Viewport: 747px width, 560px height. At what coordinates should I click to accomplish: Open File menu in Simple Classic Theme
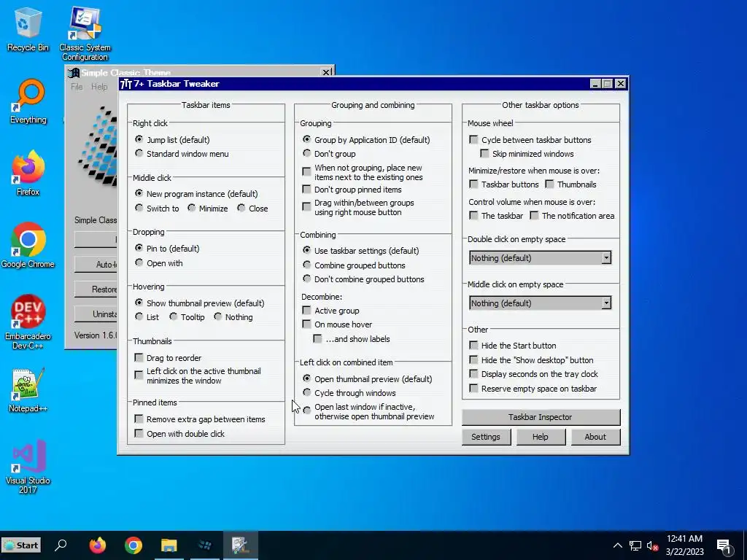point(77,87)
